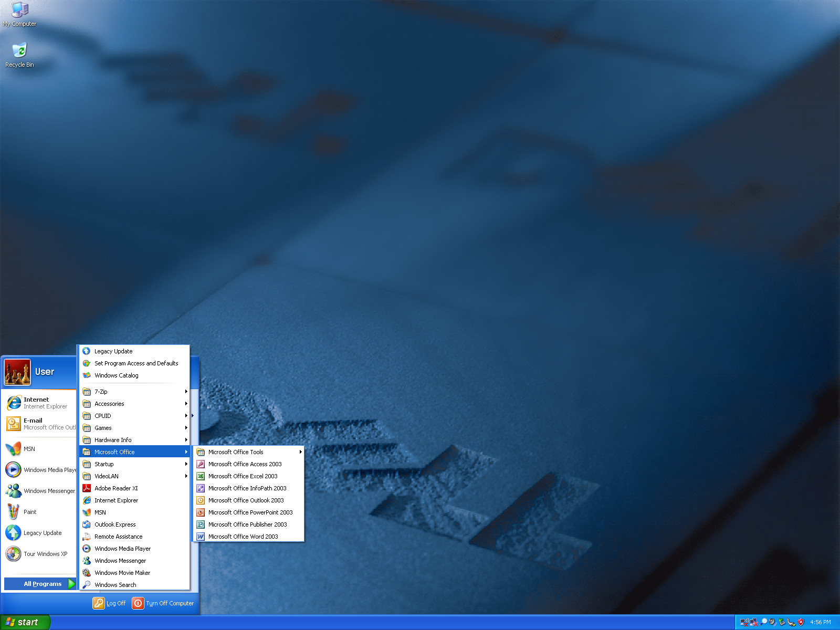Screen dimensions: 840x630
Task: Open Microsoft Office PowerPoint 2003
Action: (249, 512)
